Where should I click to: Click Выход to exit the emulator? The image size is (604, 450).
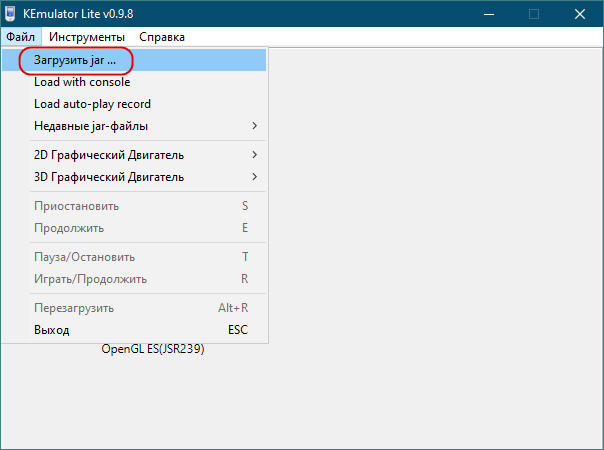(x=134, y=330)
